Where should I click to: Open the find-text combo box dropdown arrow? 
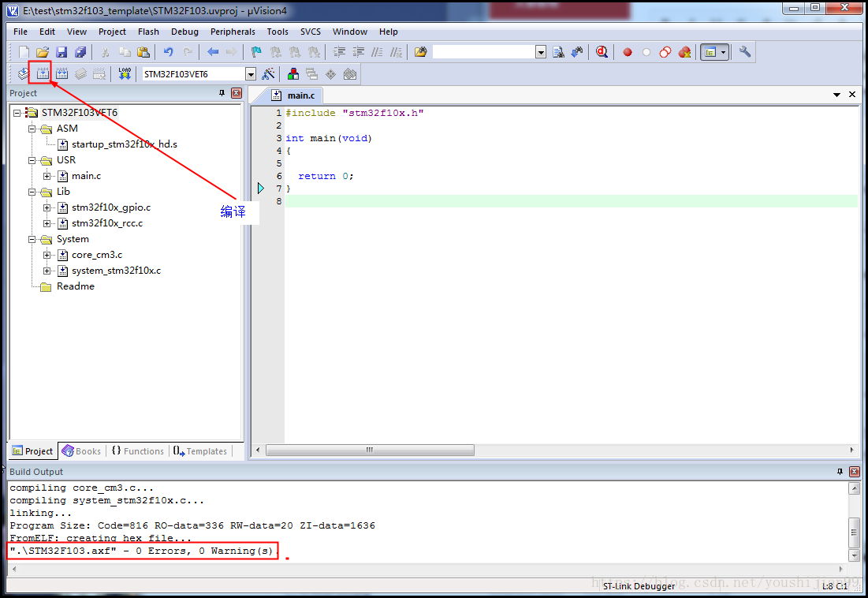coord(541,53)
